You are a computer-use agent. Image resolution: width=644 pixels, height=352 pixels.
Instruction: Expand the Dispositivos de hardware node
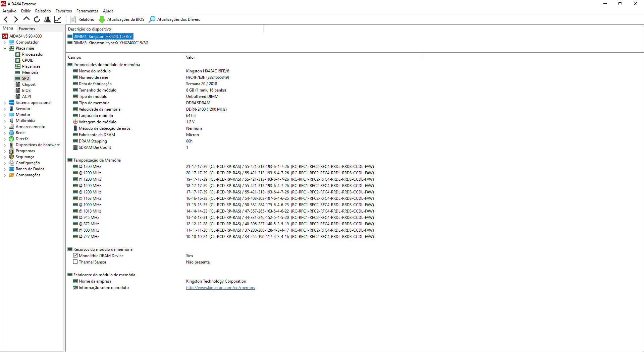5,145
